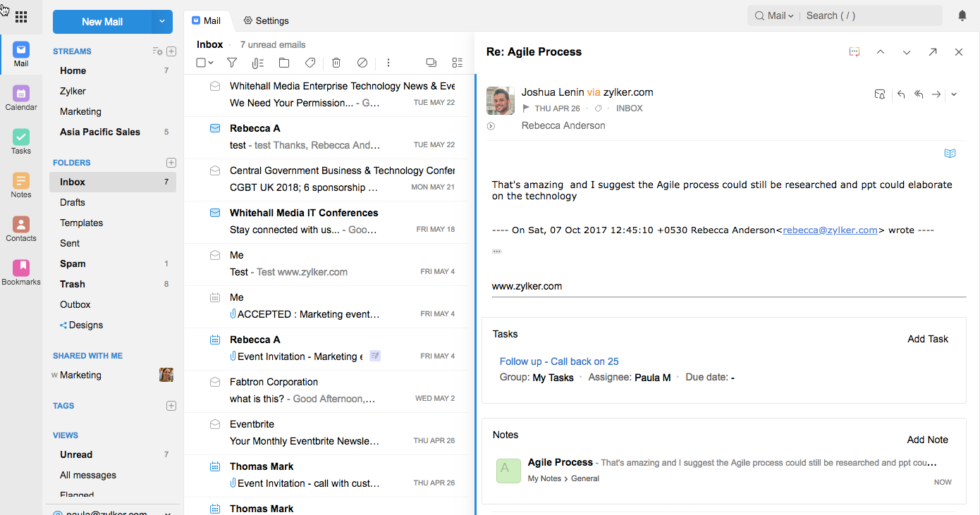The height and width of the screenshot is (515, 980).
Task: Open the Bookmarks app in sidebar
Action: [21, 273]
